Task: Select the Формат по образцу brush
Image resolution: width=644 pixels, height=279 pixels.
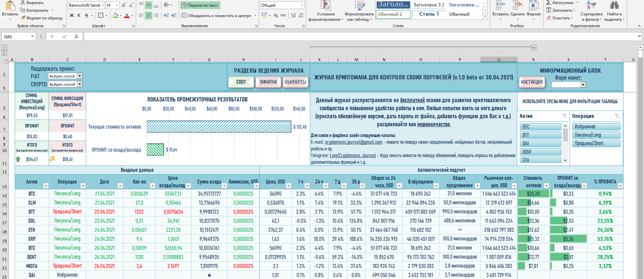Action: point(23,18)
